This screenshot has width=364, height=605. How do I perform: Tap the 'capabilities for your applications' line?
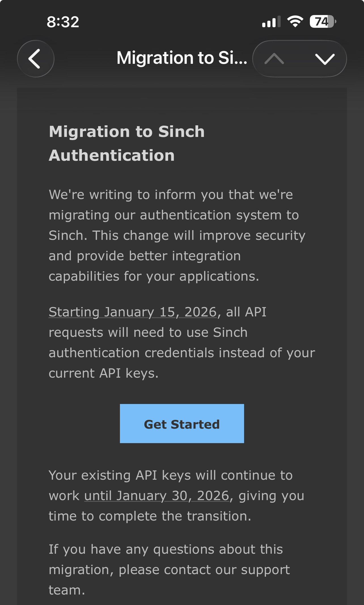(x=154, y=276)
